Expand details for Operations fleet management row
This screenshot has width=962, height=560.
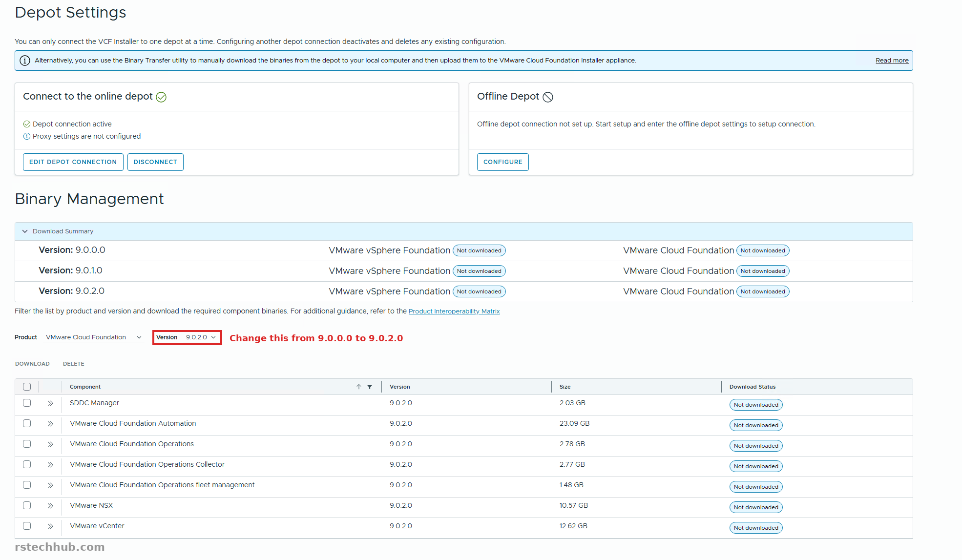click(x=50, y=485)
